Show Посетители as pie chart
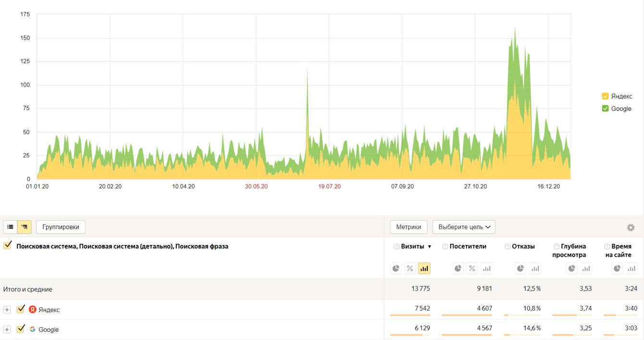The height and width of the screenshot is (340, 644). (x=458, y=268)
